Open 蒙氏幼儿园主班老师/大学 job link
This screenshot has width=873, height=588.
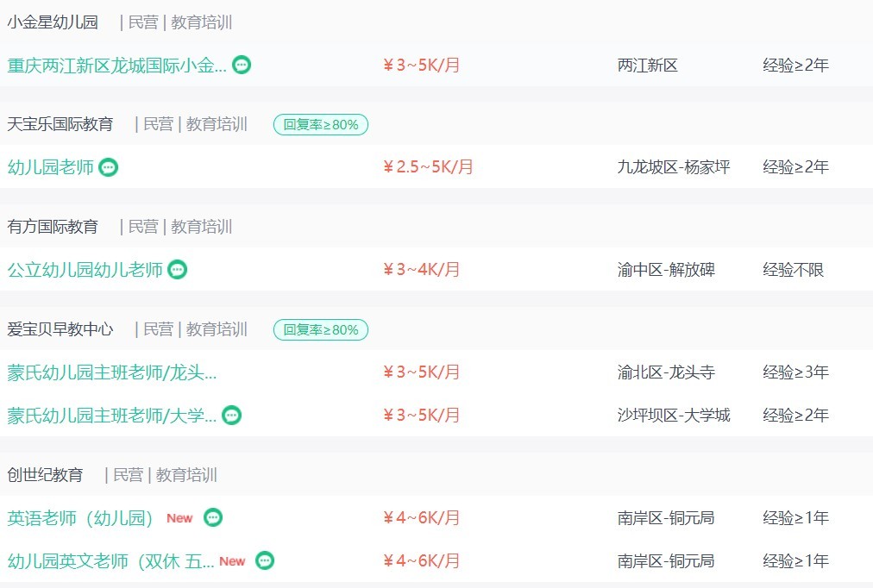pos(112,416)
